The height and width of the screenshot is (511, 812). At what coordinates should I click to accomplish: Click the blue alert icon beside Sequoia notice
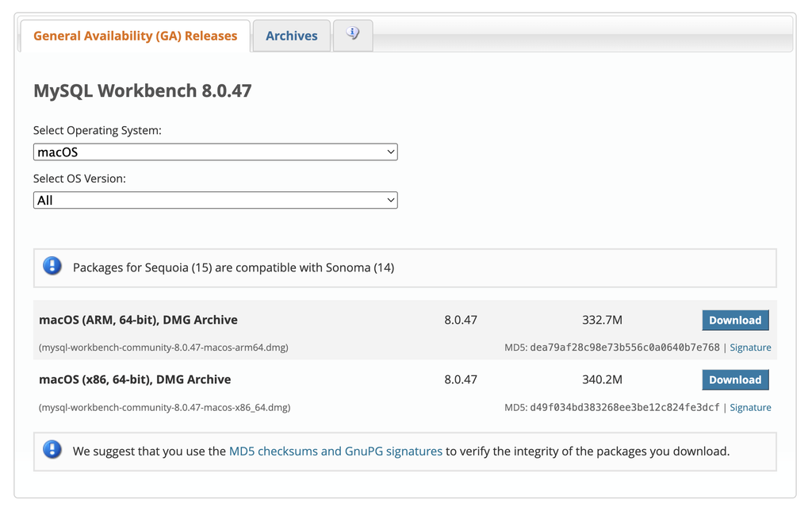click(52, 266)
